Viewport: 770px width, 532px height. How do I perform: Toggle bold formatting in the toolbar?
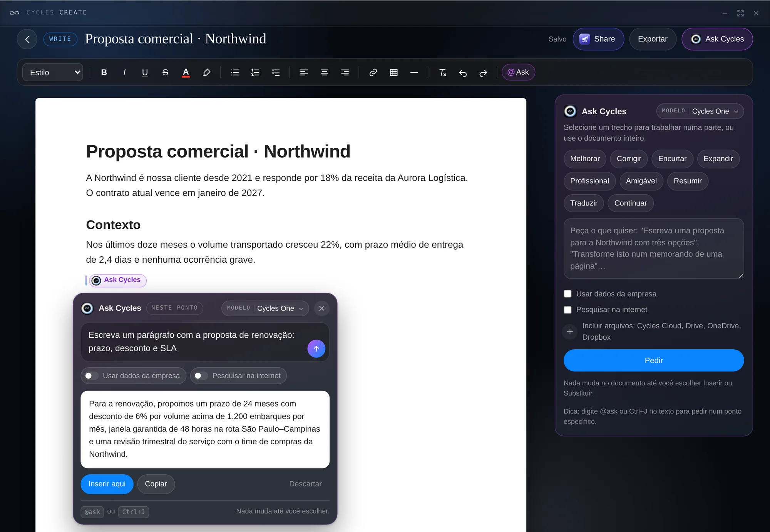click(x=104, y=72)
